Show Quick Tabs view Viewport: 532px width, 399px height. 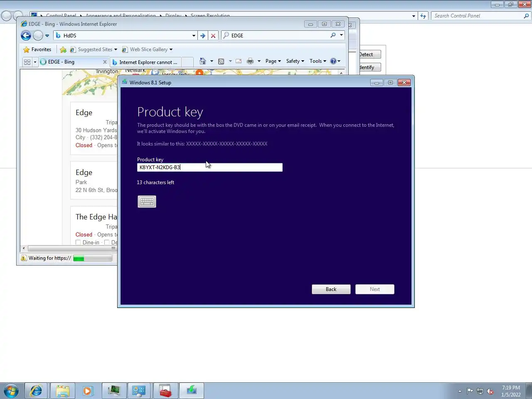pos(27,62)
